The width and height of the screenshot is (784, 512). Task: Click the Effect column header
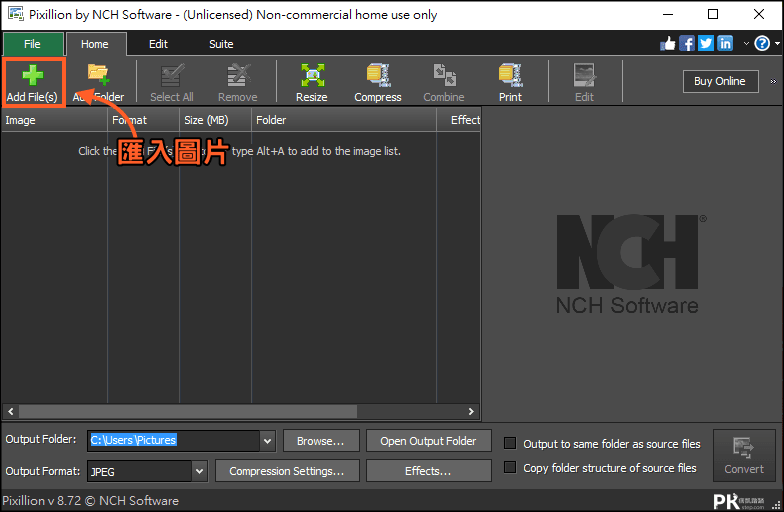point(458,120)
